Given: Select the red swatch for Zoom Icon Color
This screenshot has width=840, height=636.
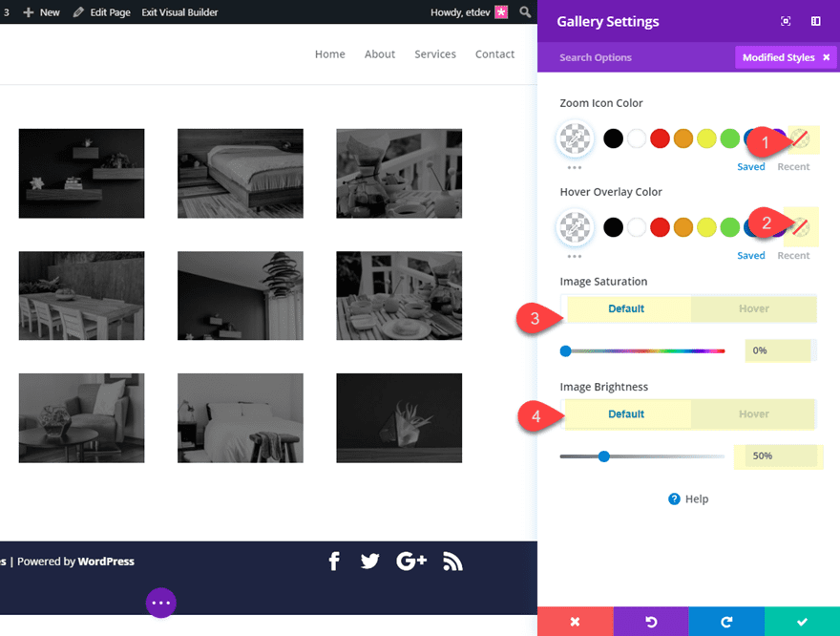Looking at the screenshot, I should pyautogui.click(x=660, y=138).
